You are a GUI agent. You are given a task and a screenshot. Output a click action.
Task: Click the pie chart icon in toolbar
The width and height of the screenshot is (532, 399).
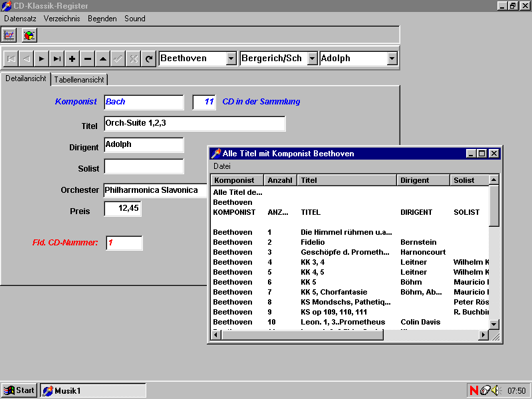(x=29, y=35)
